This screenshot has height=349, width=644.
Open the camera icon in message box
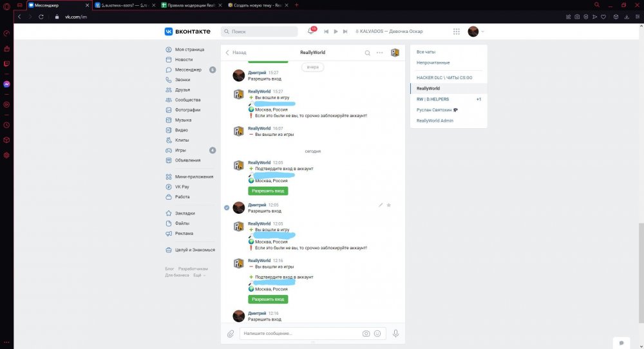[x=366, y=334]
